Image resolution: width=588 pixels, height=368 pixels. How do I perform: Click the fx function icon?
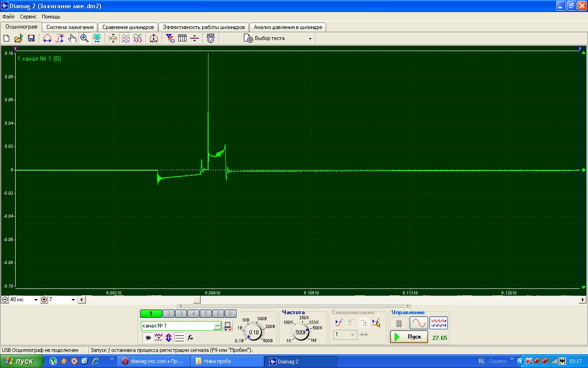coord(190,338)
